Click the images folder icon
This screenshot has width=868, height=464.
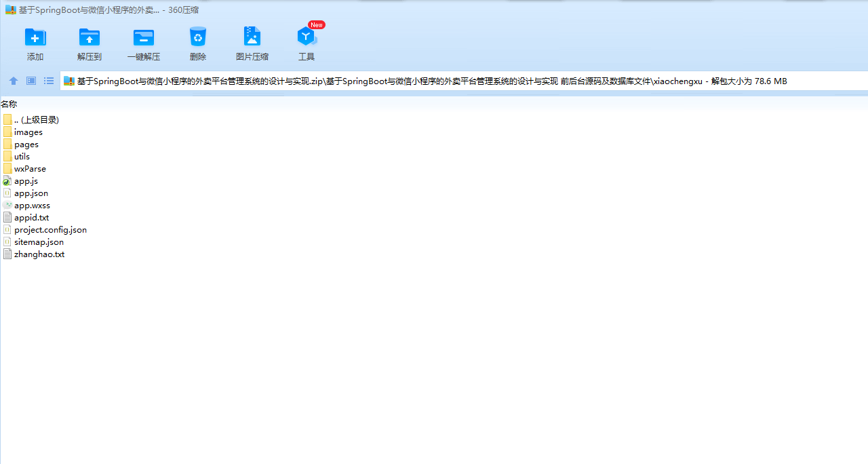(x=7, y=132)
